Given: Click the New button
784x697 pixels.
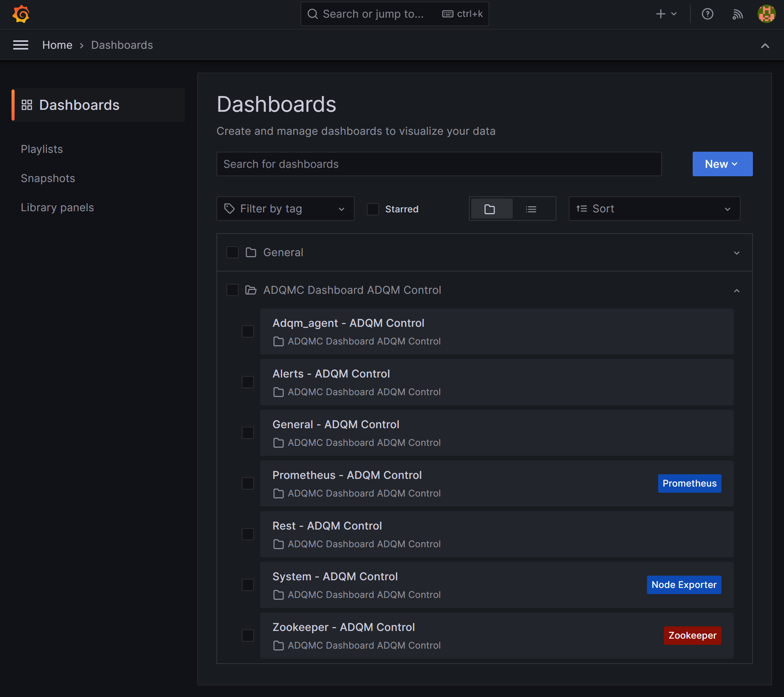Looking at the screenshot, I should [x=722, y=164].
